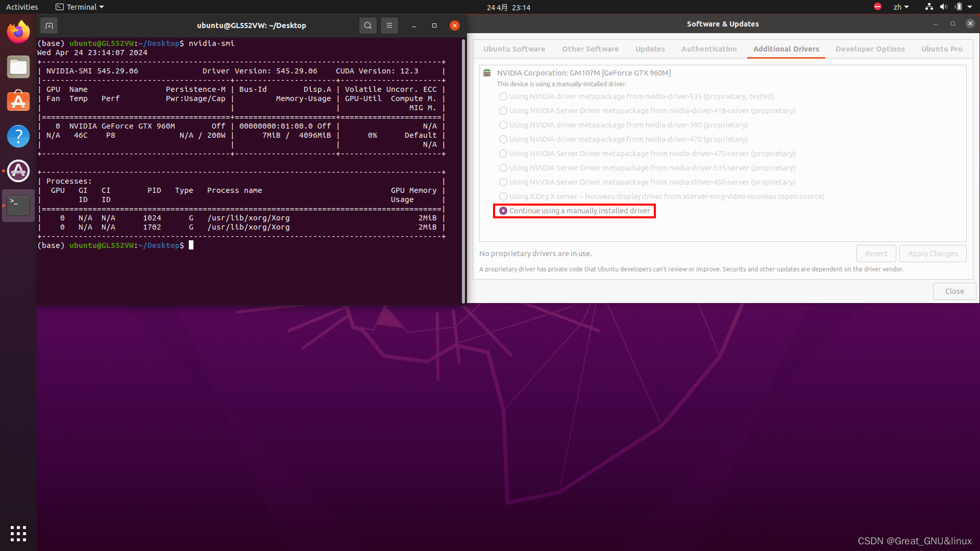Click the Revert button
The image size is (980, 551).
click(x=876, y=253)
